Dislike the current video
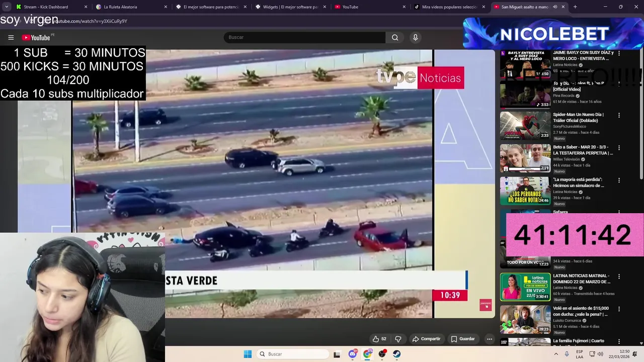The image size is (644, 362). [x=398, y=339]
